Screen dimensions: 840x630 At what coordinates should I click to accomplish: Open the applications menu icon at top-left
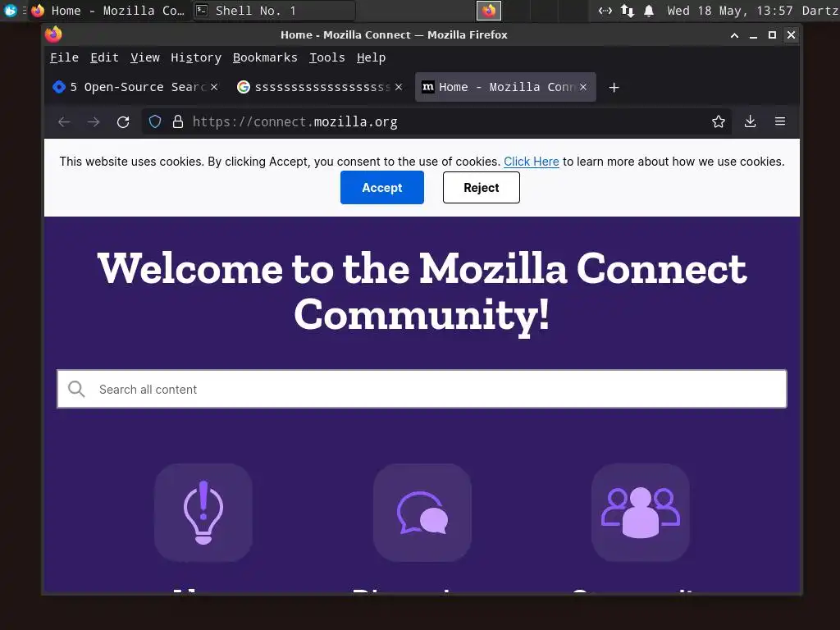tap(10, 10)
